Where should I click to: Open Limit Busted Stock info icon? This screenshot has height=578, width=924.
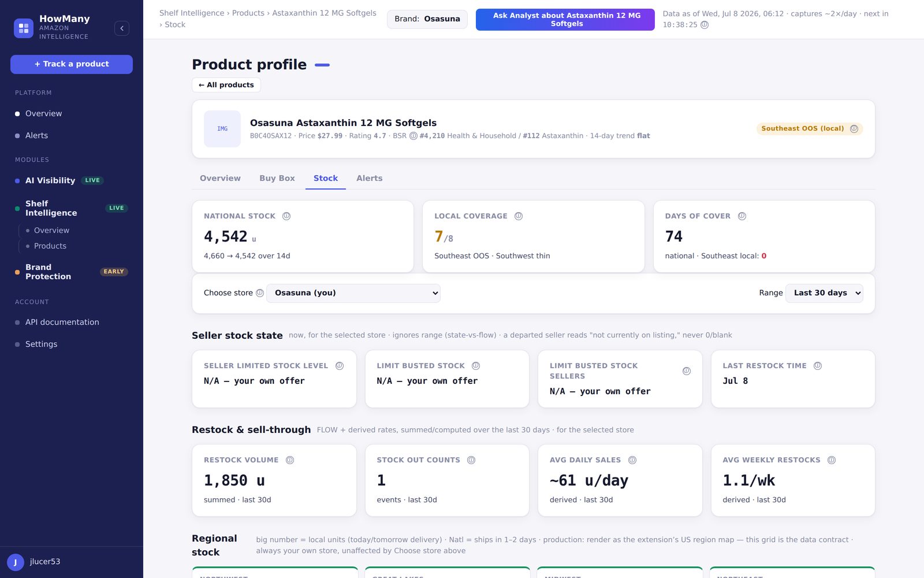point(476,366)
